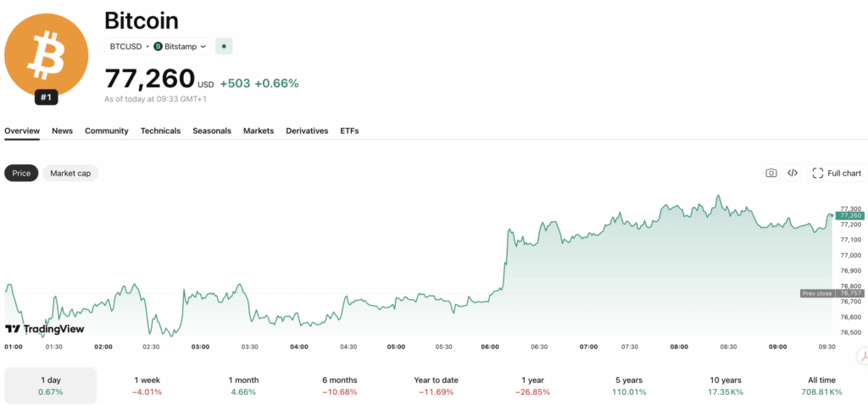Switch to the ETFs tab
The height and width of the screenshot is (405, 868).
349,131
